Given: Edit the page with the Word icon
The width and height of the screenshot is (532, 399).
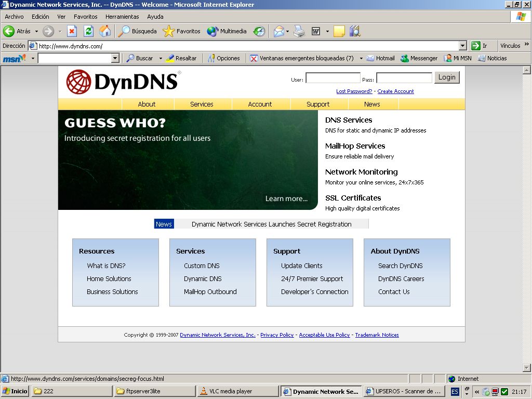Looking at the screenshot, I should click(316, 31).
